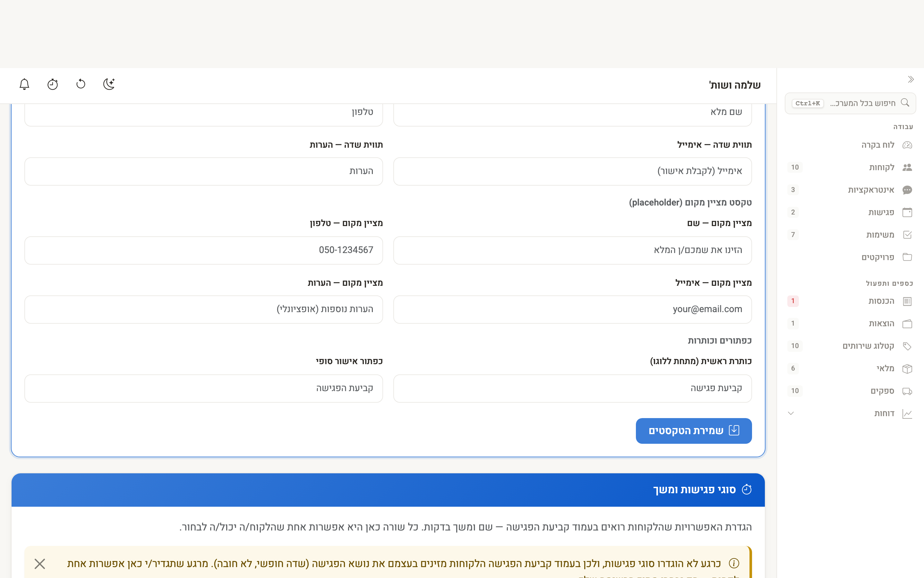This screenshot has width=924, height=578.
Task: Click the סוגי פגישות ומשך heading
Action: (x=694, y=490)
